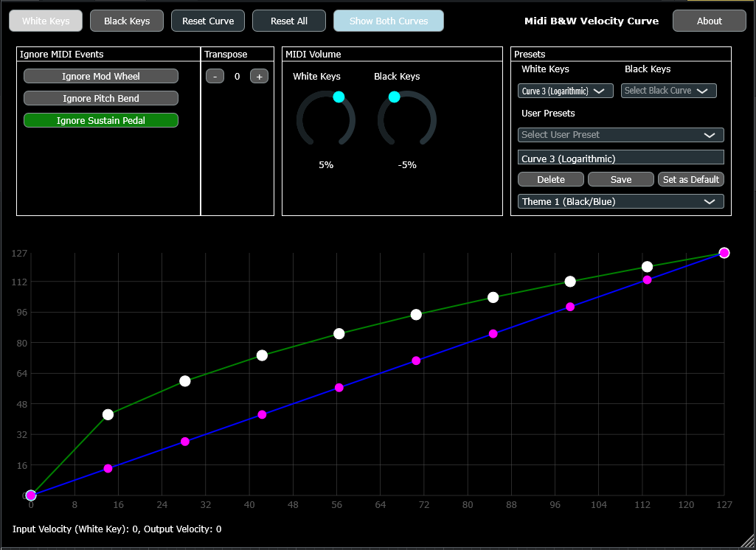This screenshot has width=756, height=550.
Task: Click the Black Keys volume value '-5%'
Action: click(x=407, y=165)
